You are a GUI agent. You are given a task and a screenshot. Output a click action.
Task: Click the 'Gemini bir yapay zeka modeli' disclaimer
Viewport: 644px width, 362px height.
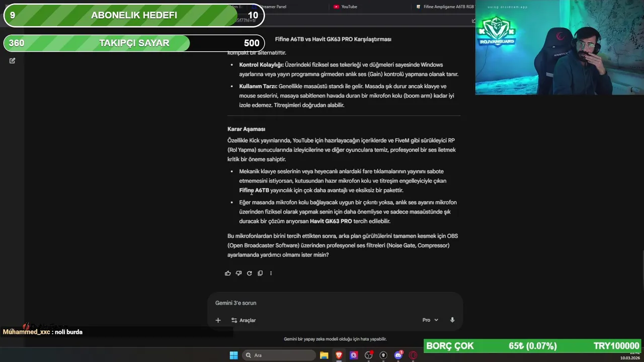tap(335, 339)
